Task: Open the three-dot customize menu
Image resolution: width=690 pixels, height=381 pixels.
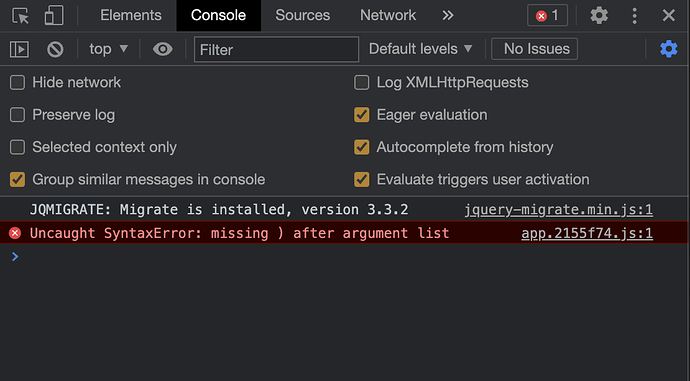Action: click(634, 15)
